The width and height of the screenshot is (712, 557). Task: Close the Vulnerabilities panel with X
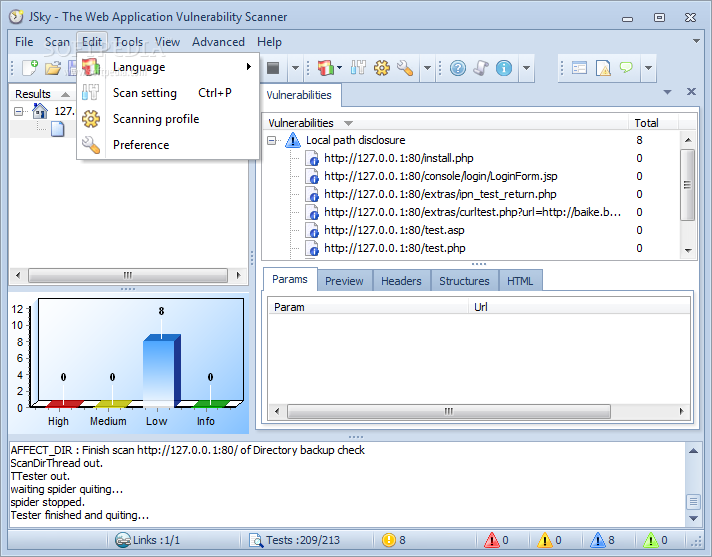pyautogui.click(x=691, y=92)
